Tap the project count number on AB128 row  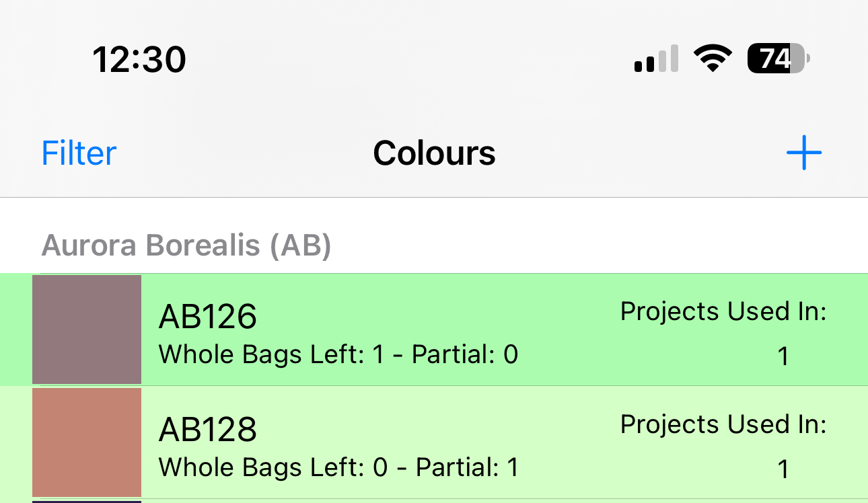tap(783, 469)
